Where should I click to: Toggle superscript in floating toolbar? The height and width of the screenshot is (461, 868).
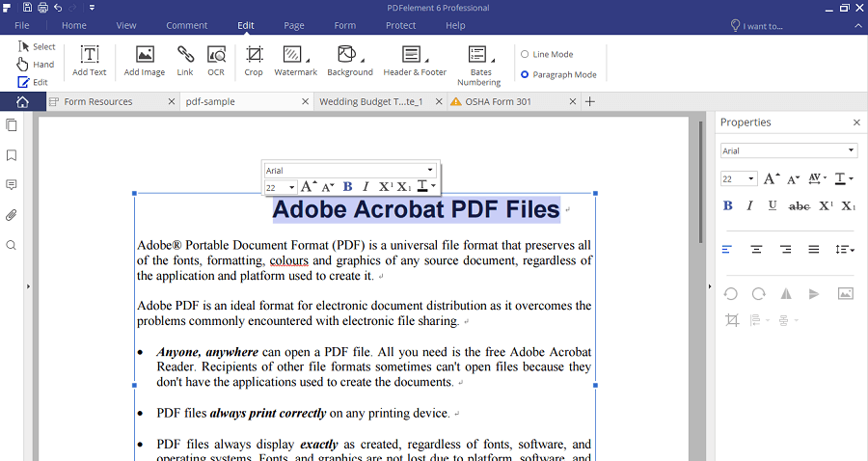pyautogui.click(x=386, y=186)
